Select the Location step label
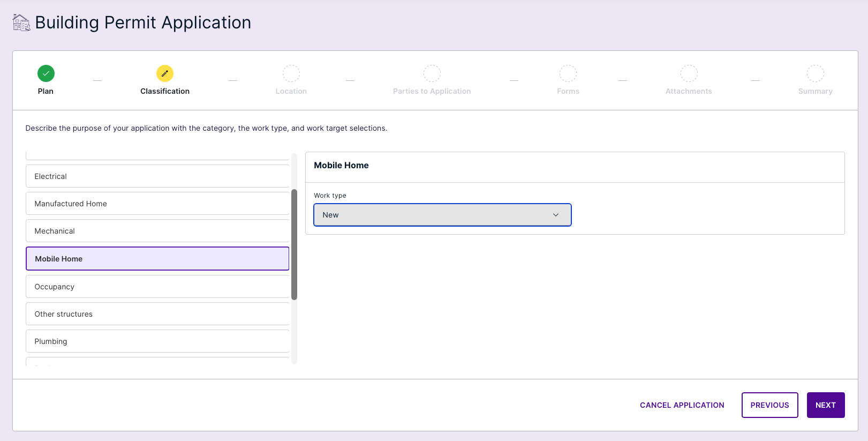The height and width of the screenshot is (441, 868). pyautogui.click(x=291, y=91)
